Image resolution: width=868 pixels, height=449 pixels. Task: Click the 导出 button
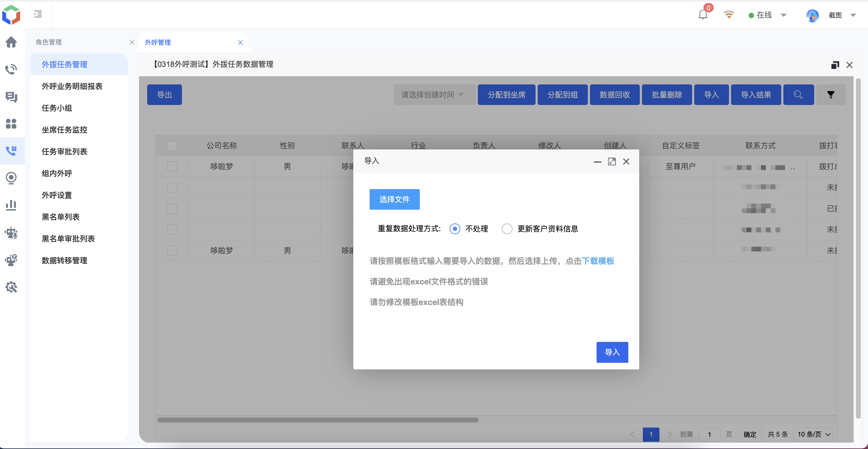coord(164,95)
